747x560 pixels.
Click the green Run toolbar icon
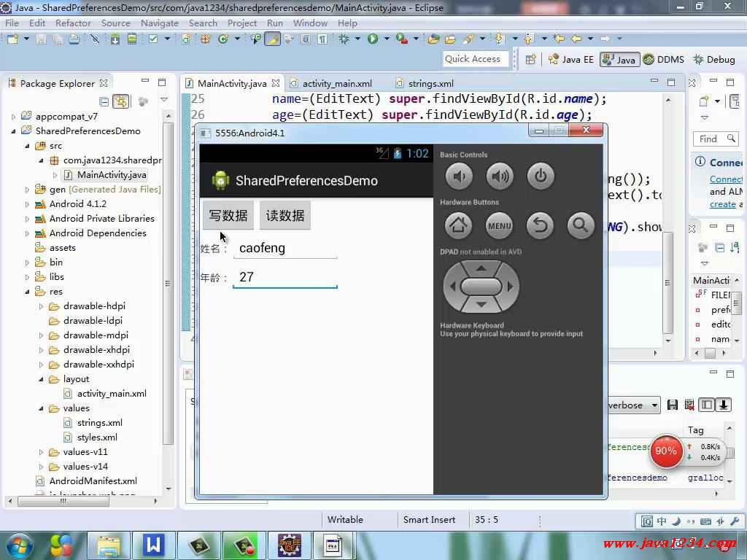(373, 39)
